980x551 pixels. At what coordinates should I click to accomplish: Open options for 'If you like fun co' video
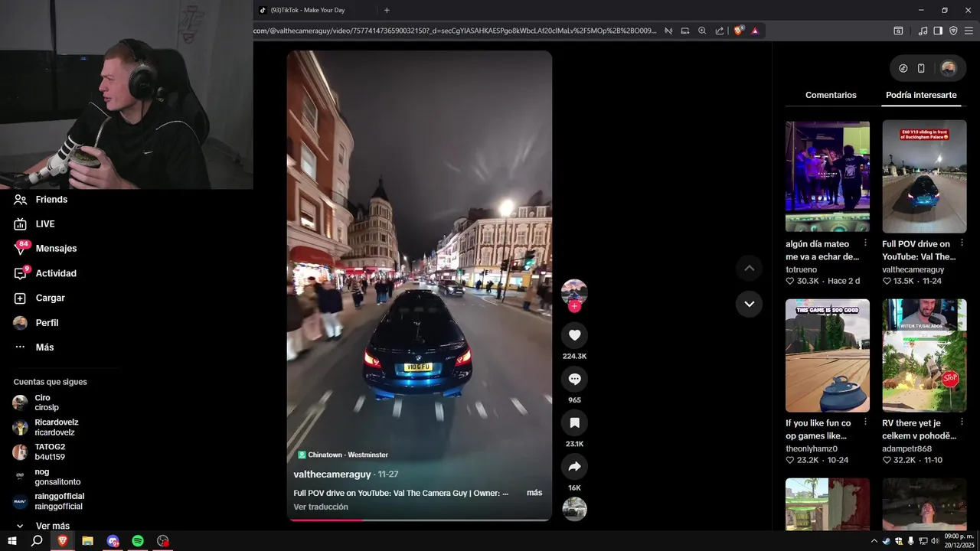click(x=865, y=422)
